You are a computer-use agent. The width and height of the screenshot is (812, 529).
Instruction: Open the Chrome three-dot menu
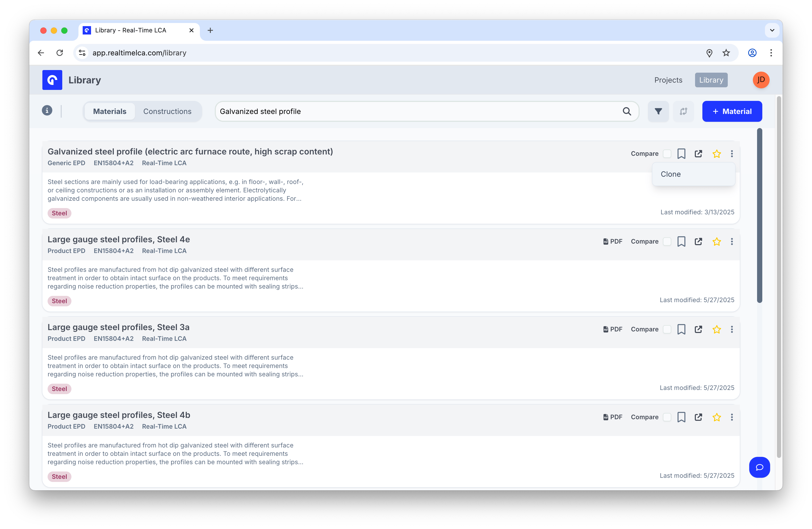(771, 53)
